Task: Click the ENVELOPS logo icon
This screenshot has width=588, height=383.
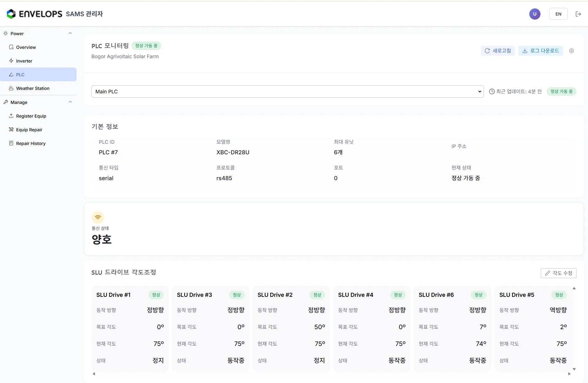Action: [x=11, y=14]
